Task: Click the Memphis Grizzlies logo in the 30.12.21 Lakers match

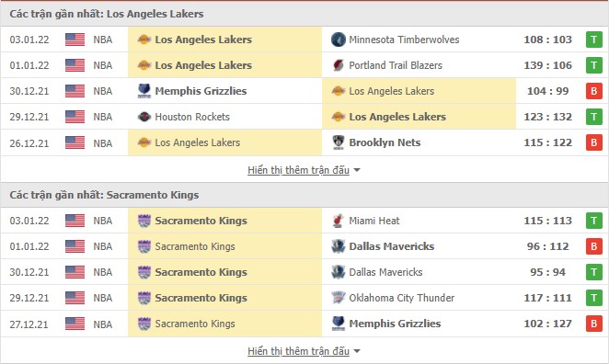Action: 144,91
